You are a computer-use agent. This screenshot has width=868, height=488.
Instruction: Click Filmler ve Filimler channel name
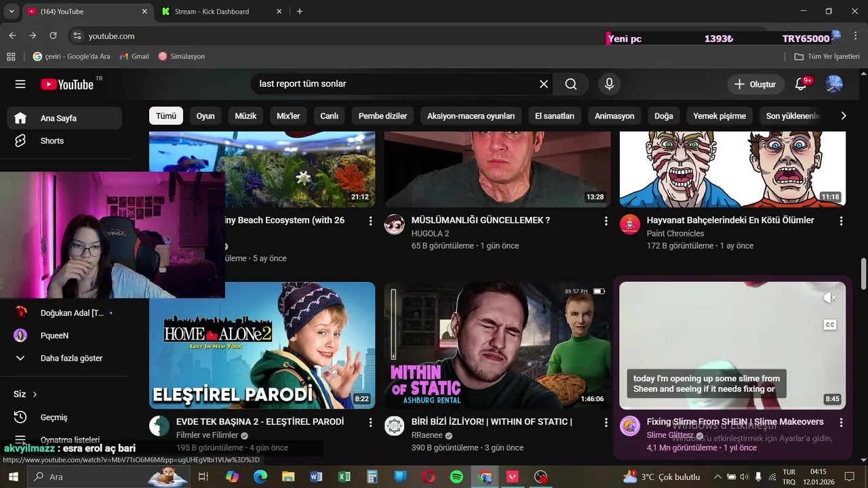207,435
